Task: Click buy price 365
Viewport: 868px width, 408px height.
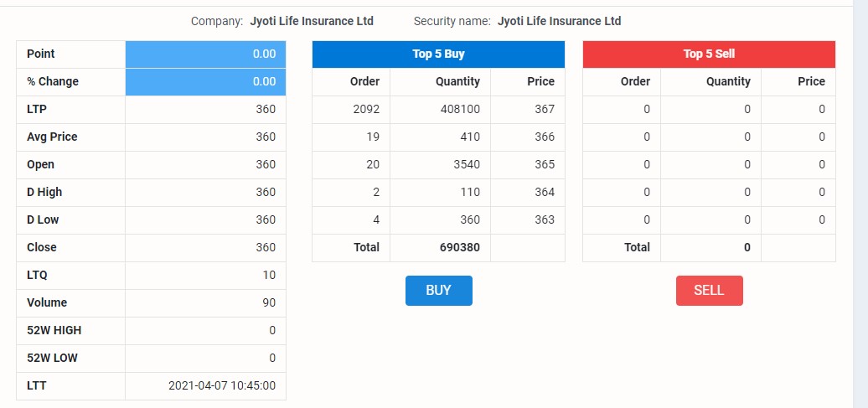Action: (545, 164)
